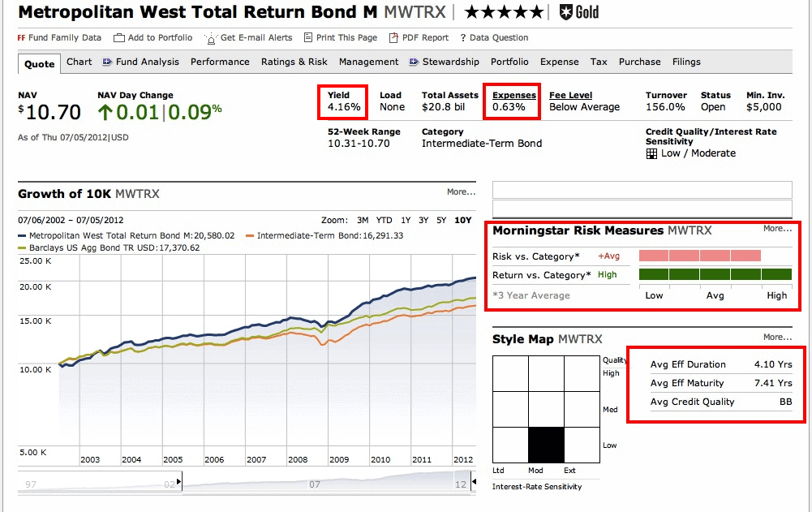812x512 pixels.
Task: Open the Fund Analysis tab
Action: pyautogui.click(x=147, y=62)
